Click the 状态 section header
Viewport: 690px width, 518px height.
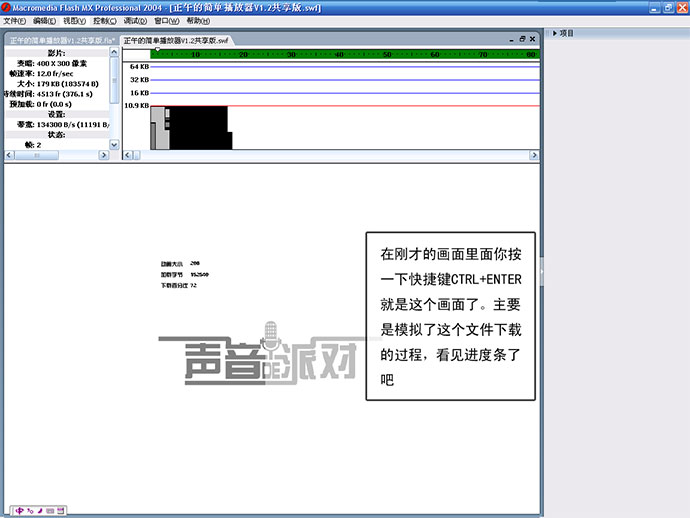click(57, 135)
